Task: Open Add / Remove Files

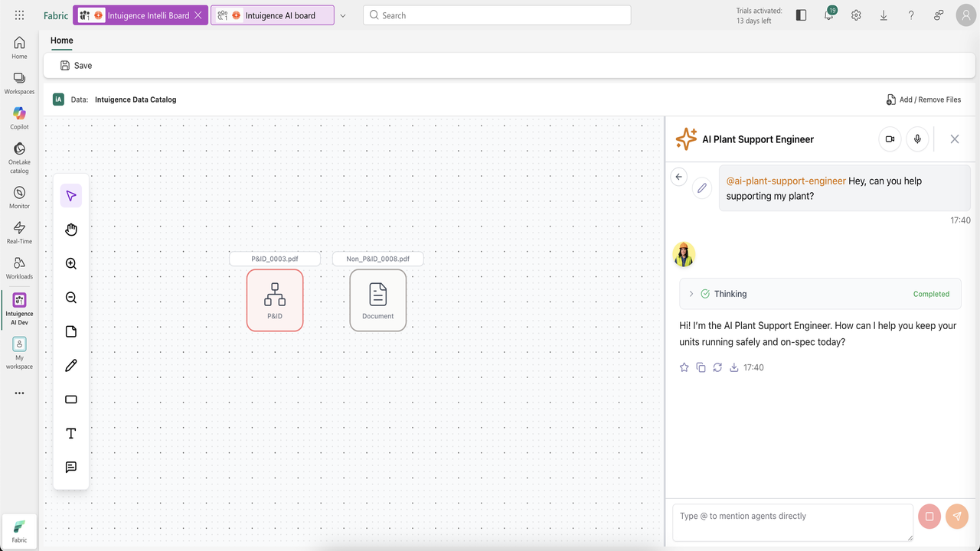Action: 923,99
